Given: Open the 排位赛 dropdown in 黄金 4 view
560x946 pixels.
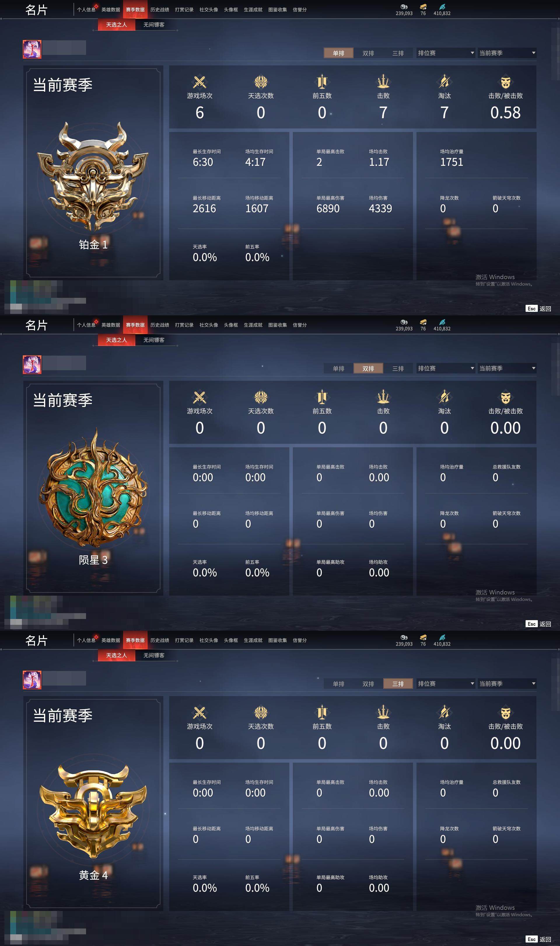Looking at the screenshot, I should click(446, 684).
